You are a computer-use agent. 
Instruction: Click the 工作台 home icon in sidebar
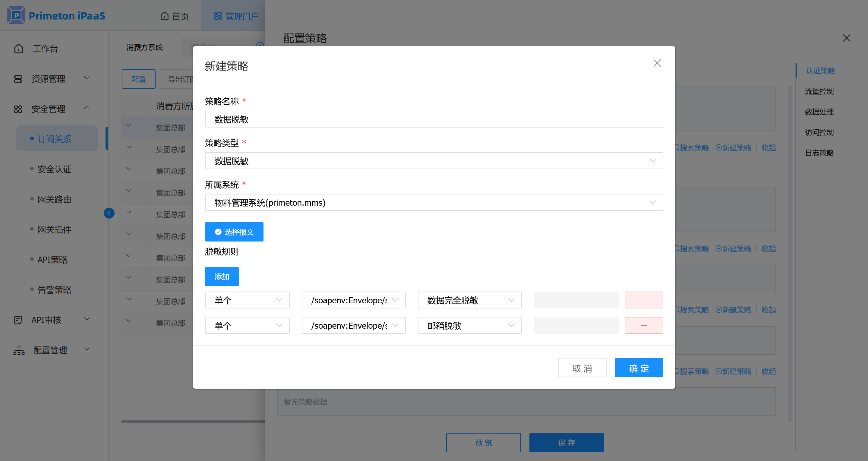[x=19, y=49]
